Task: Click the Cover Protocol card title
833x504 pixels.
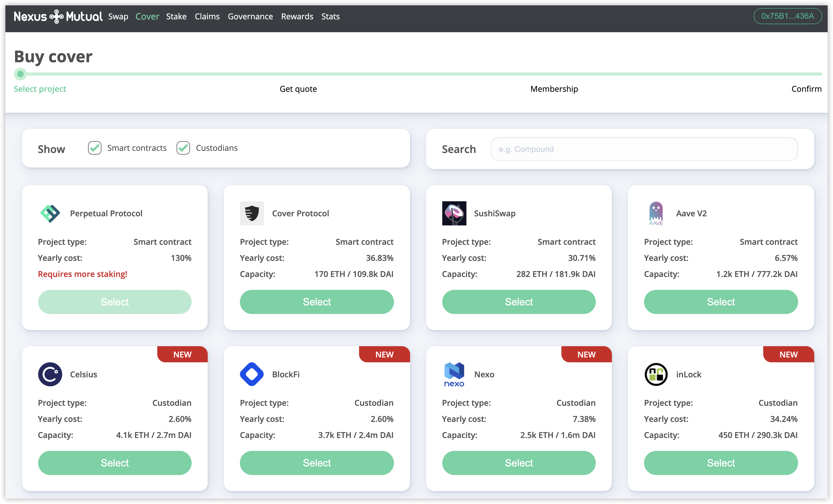Action: (301, 213)
